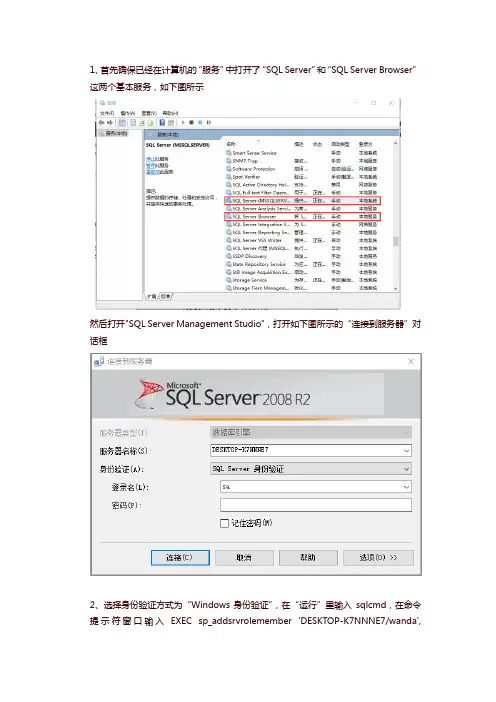Click the gear icon beside SSDP Discovery

tap(229, 256)
